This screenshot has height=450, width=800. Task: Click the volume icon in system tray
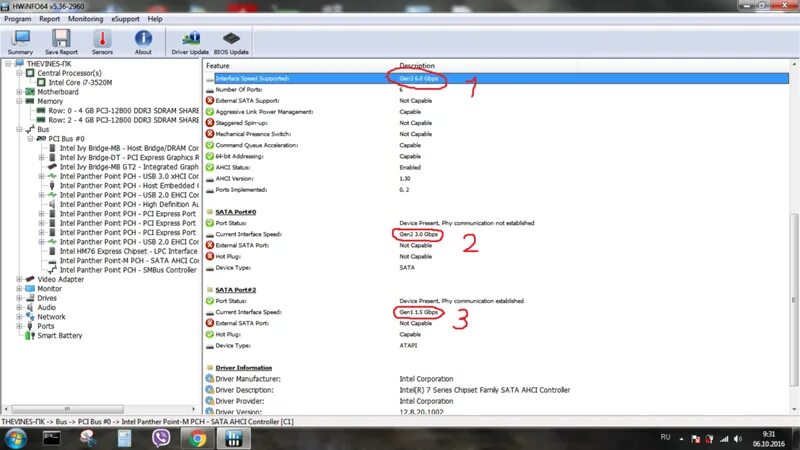tap(738, 439)
